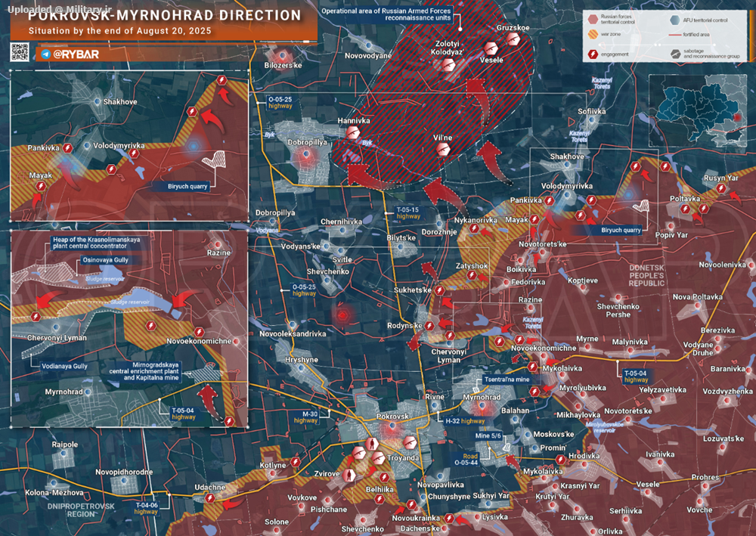Select the Bilozers'ke town label

click(x=283, y=65)
